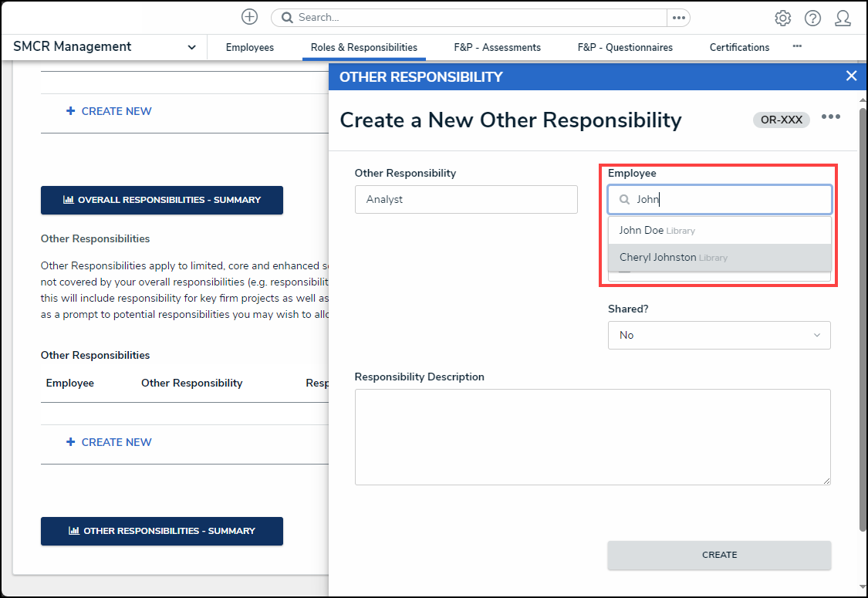Click Overall Responsibilities - Summary button

(162, 200)
